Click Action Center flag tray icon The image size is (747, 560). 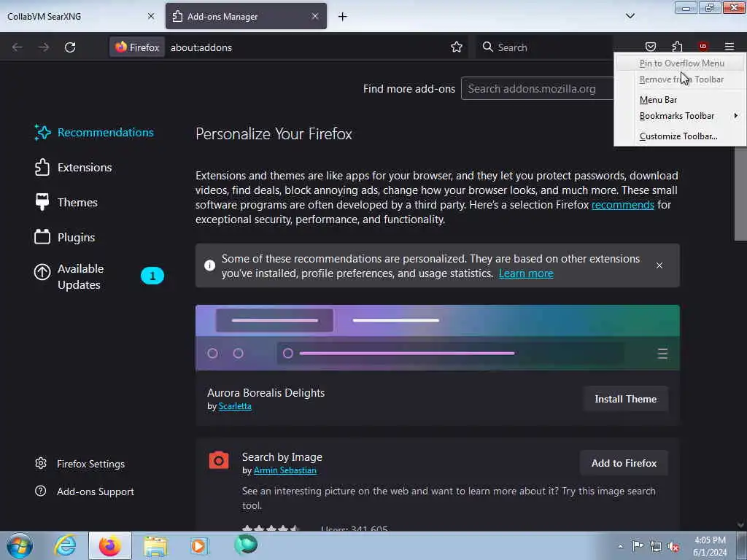pyautogui.click(x=638, y=546)
